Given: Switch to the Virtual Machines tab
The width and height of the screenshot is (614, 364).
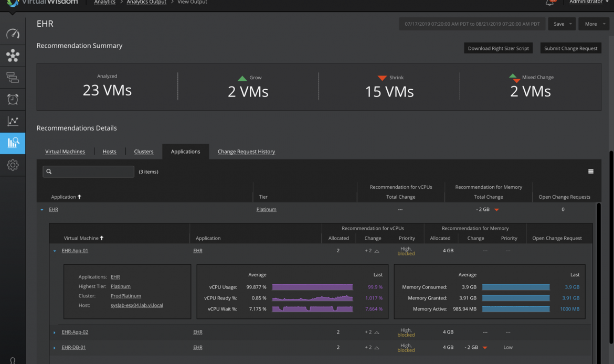Looking at the screenshot, I should 65,152.
